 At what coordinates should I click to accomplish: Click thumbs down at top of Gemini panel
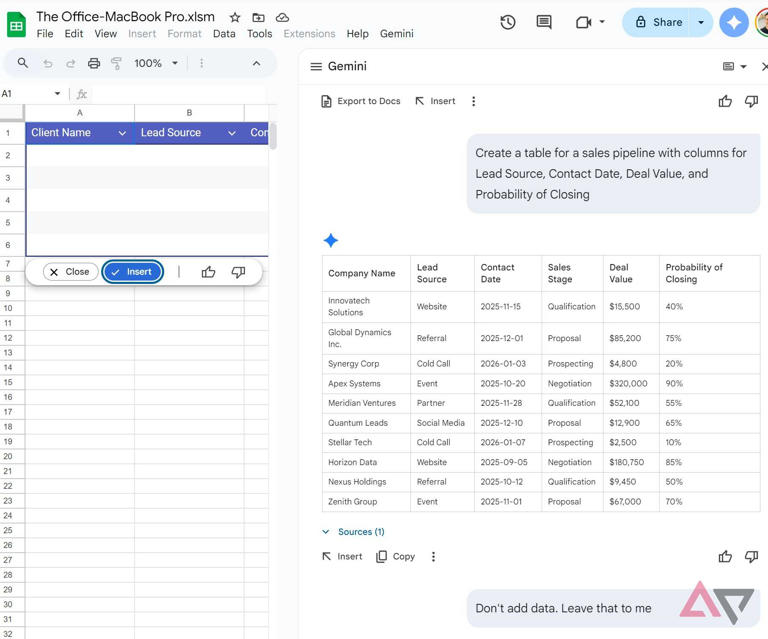(751, 101)
